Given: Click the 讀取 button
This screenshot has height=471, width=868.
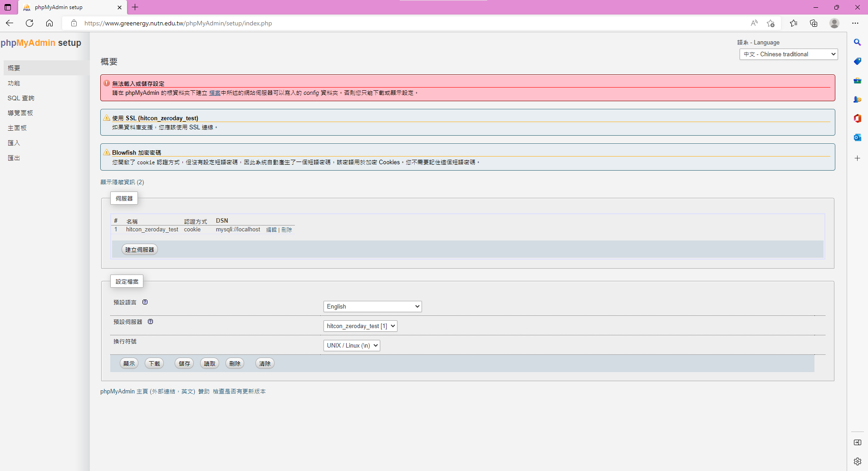Looking at the screenshot, I should (x=210, y=363).
